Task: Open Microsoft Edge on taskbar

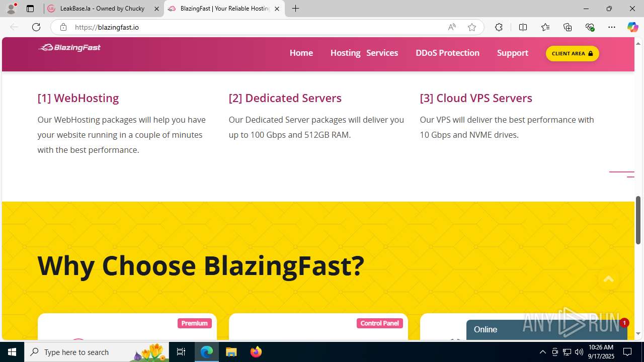Action: (x=207, y=352)
